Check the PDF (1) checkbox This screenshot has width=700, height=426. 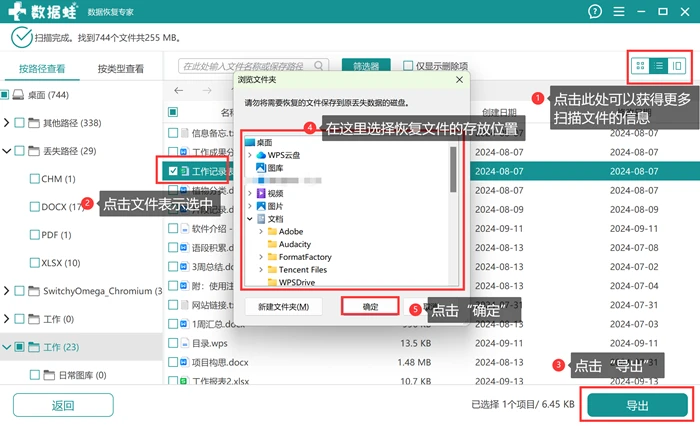pyautogui.click(x=34, y=235)
